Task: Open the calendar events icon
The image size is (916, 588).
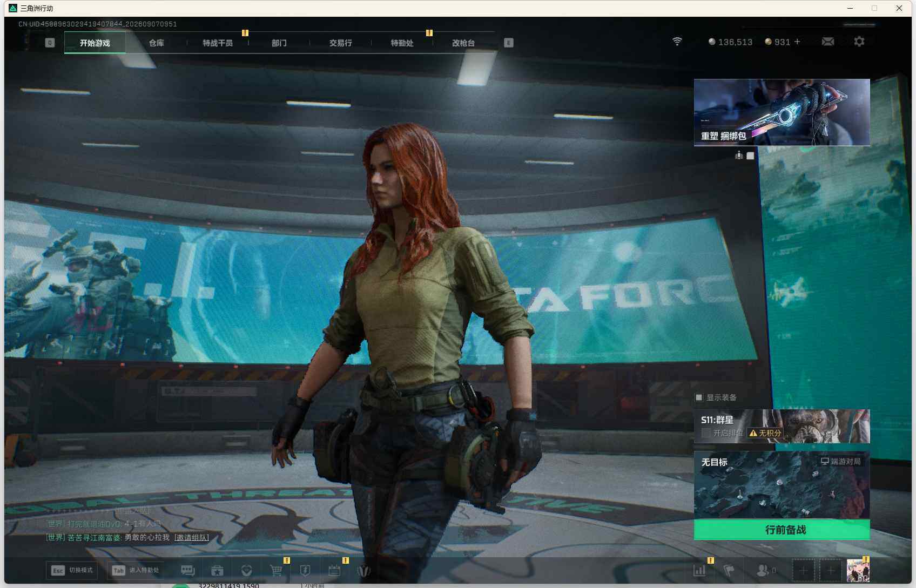Action: click(334, 570)
